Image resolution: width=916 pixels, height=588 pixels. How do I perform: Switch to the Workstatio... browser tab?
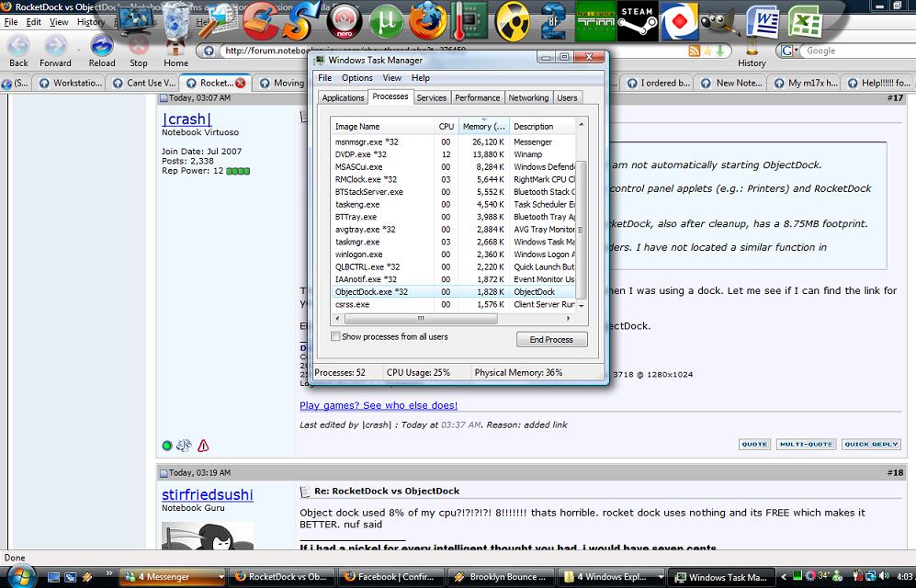(x=71, y=83)
